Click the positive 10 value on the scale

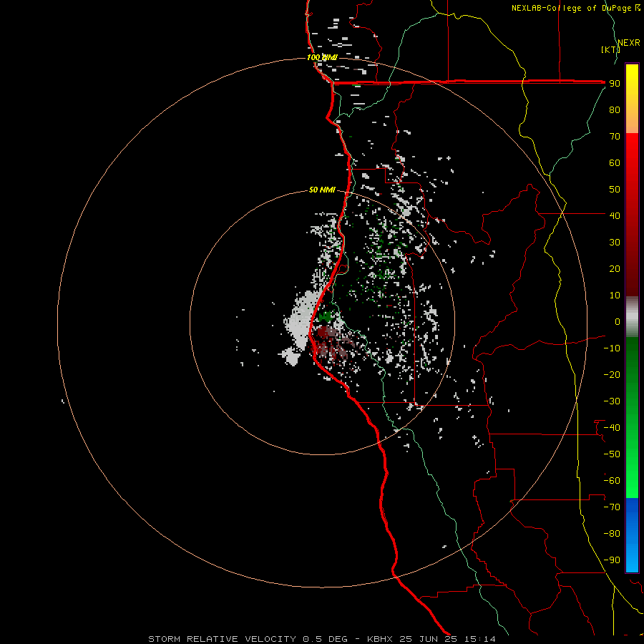click(615, 296)
